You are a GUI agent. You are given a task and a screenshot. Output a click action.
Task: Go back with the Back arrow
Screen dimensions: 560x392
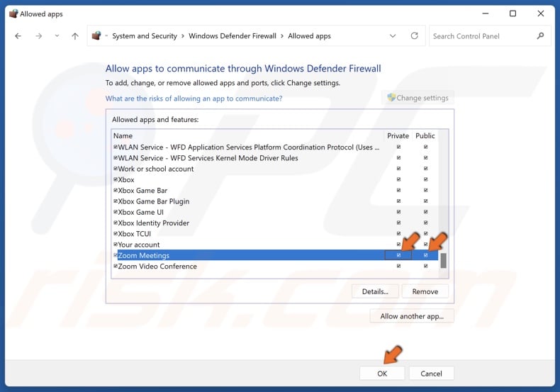click(x=18, y=36)
